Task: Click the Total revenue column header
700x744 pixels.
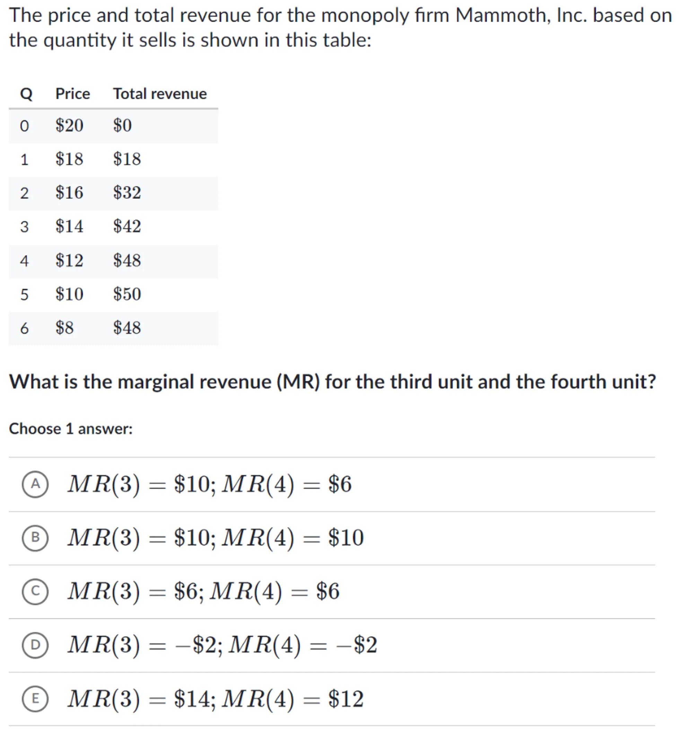Action: coord(160,94)
